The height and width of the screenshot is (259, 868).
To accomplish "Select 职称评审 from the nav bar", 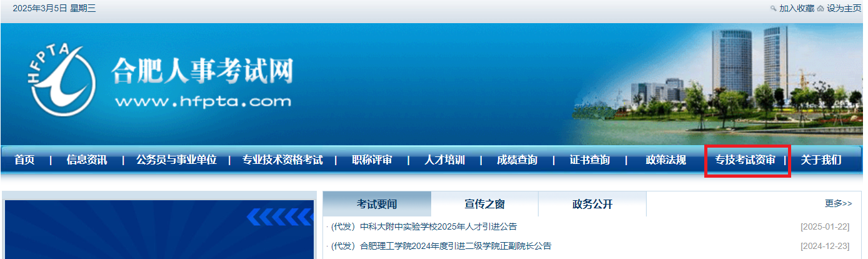I will click(x=372, y=160).
